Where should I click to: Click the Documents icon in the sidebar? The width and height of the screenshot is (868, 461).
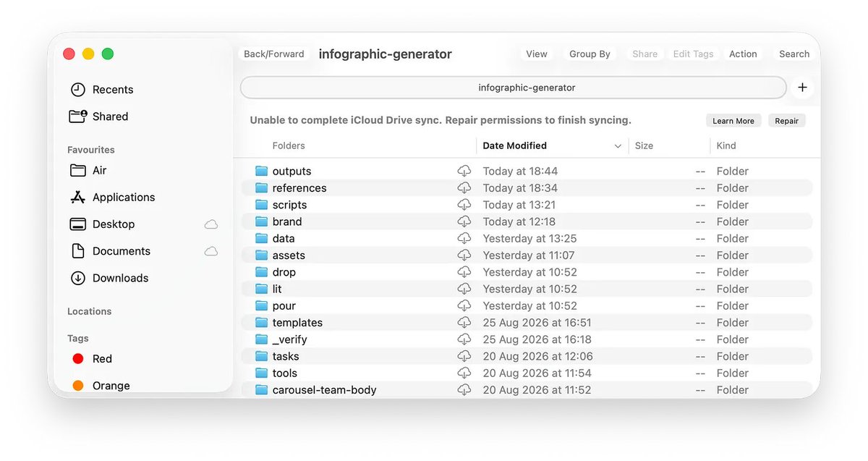point(77,251)
